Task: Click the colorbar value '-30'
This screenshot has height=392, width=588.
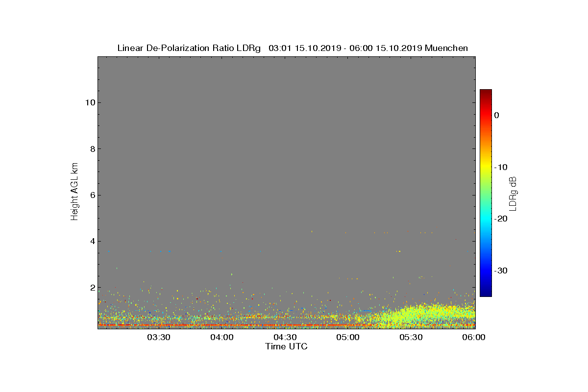Action: 501,270
